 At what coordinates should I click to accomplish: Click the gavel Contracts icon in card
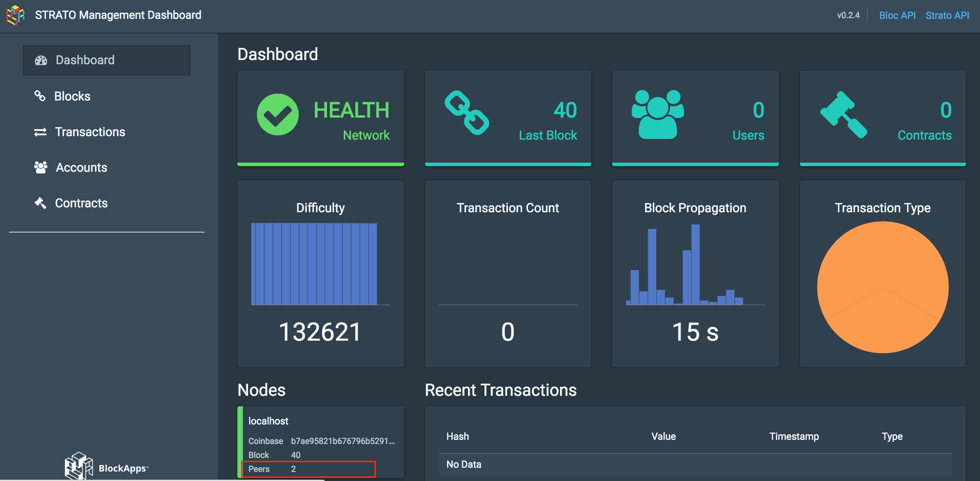tap(843, 114)
